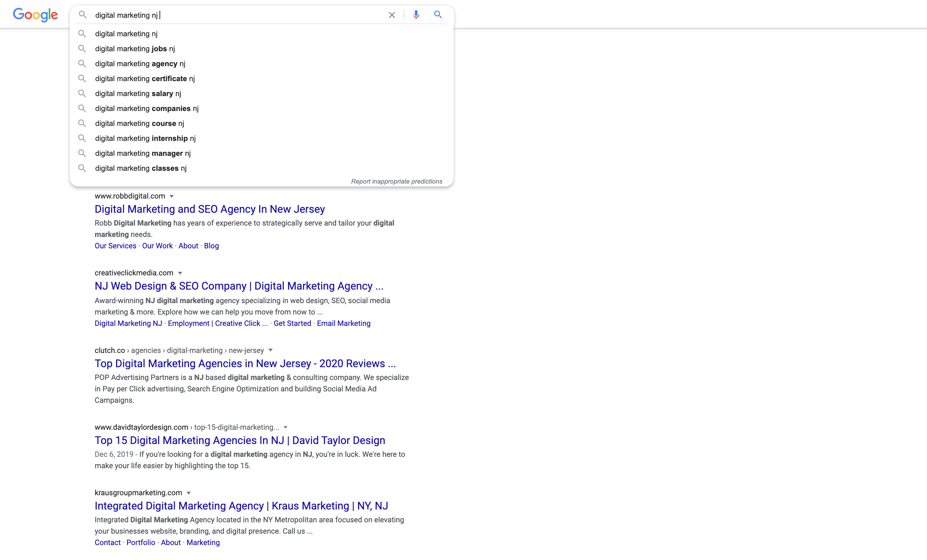This screenshot has height=560, width=927.
Task: Click into the search input field
Action: tap(237, 15)
